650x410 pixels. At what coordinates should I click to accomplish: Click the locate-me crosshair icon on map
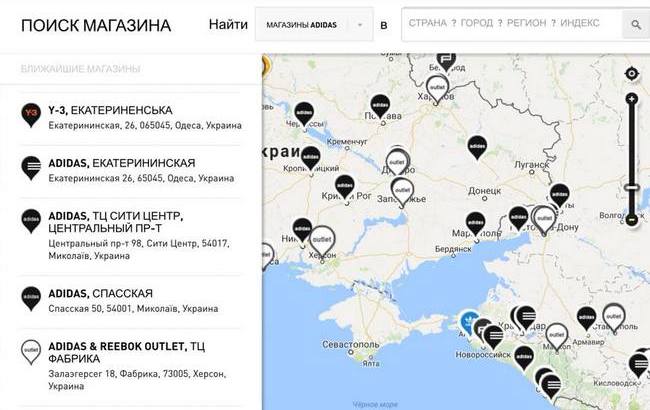point(631,74)
